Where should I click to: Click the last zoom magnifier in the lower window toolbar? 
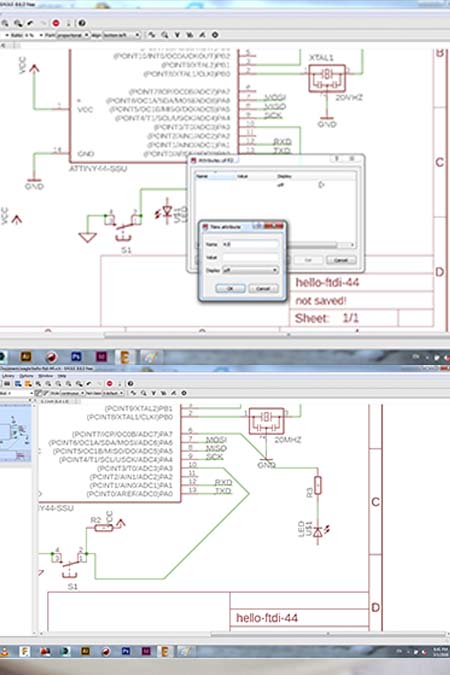click(79, 383)
